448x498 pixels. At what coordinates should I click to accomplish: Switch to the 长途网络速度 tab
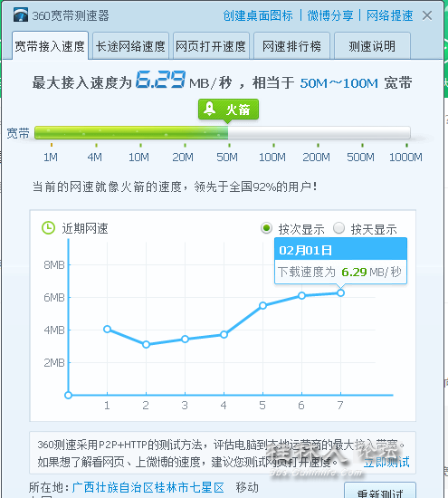[130, 46]
